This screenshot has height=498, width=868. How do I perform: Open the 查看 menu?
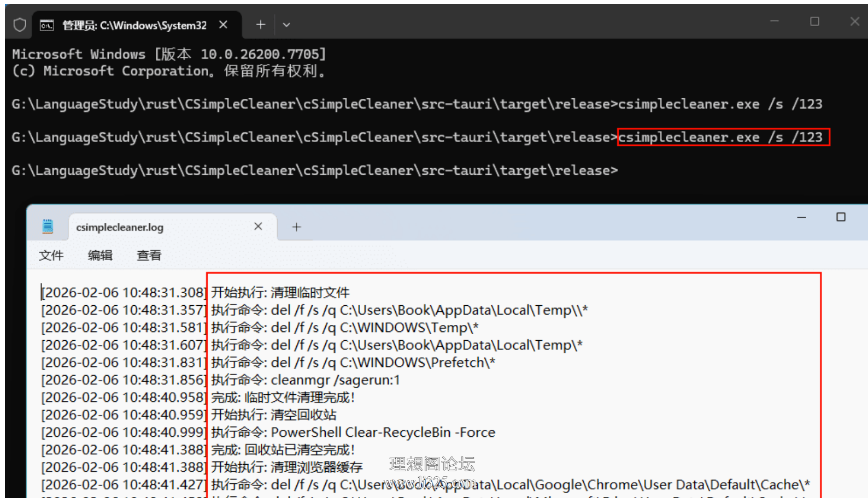click(x=149, y=255)
